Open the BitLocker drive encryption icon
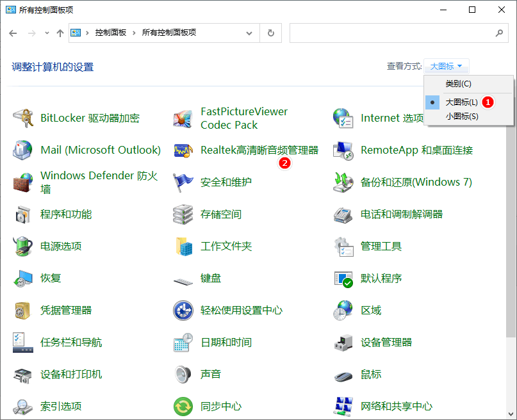 click(23, 118)
